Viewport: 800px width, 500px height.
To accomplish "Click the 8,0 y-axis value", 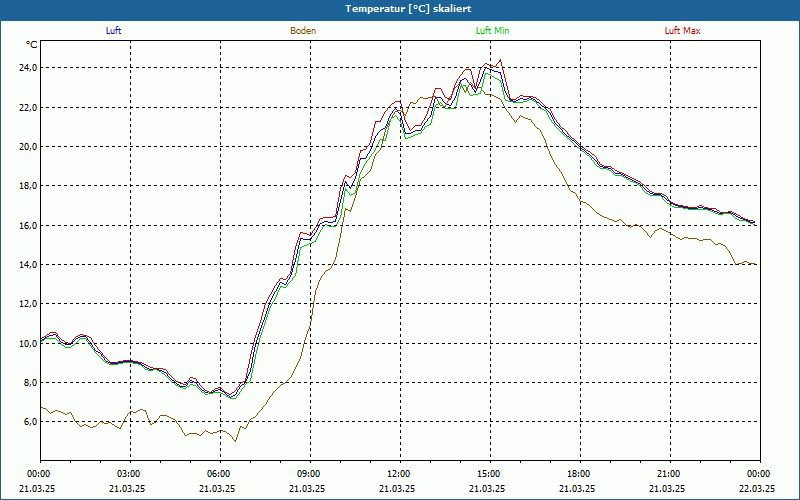I will (30, 383).
